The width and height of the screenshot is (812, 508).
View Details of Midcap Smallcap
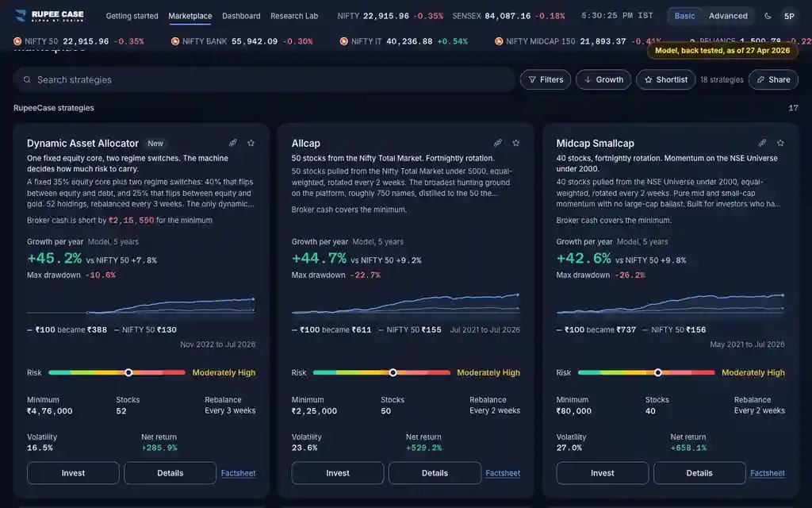coord(699,473)
